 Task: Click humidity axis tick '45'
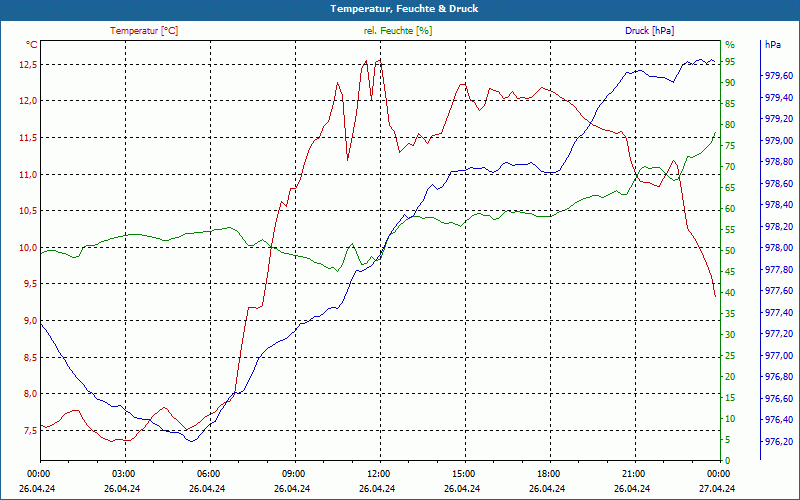click(x=730, y=272)
